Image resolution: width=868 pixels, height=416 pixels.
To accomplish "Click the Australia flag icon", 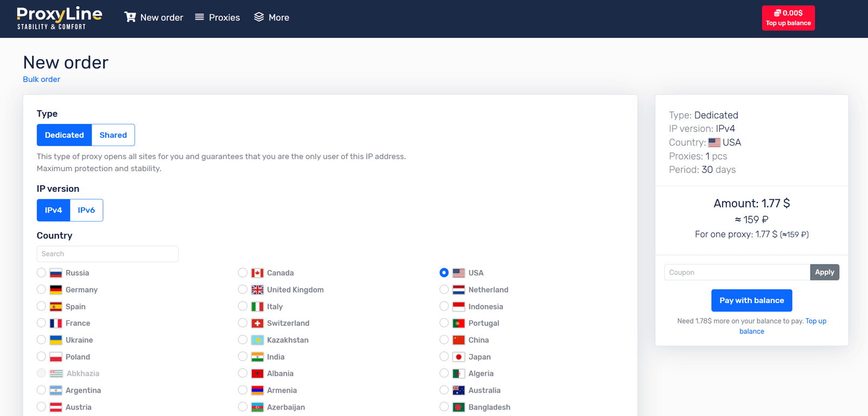I will pos(459,390).
